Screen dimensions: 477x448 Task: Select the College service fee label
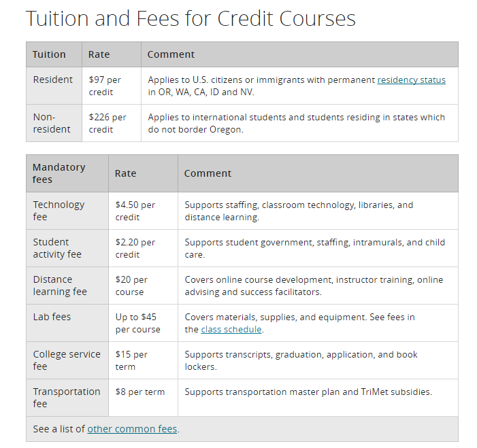tap(67, 360)
